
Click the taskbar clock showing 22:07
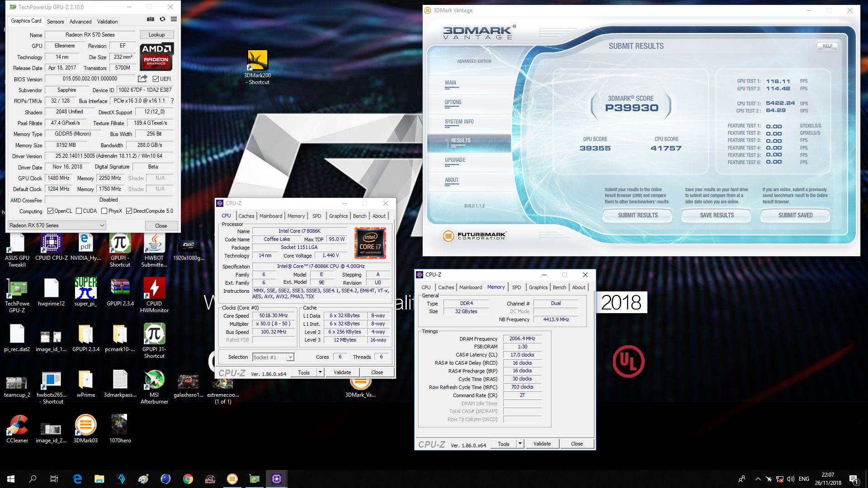(x=828, y=479)
